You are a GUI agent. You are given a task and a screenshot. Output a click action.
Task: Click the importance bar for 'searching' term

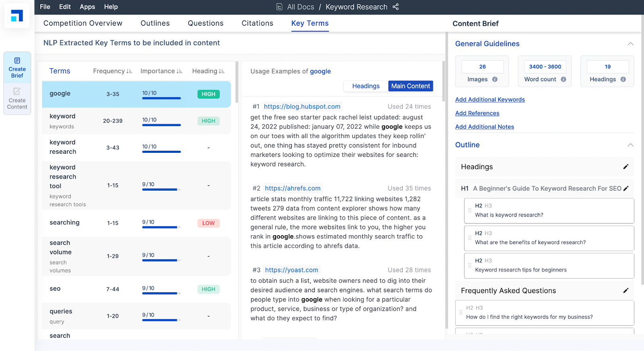click(x=161, y=227)
